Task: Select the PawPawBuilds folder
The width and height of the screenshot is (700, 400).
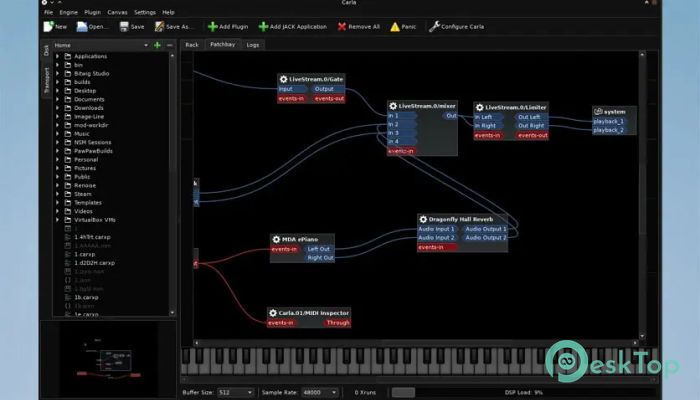Action: (93, 151)
